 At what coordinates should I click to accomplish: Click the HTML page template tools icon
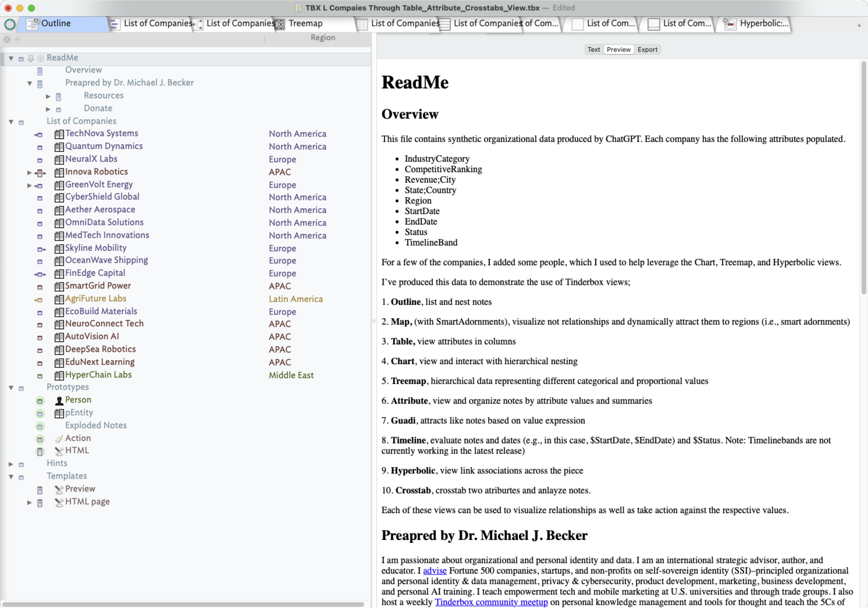(x=59, y=502)
